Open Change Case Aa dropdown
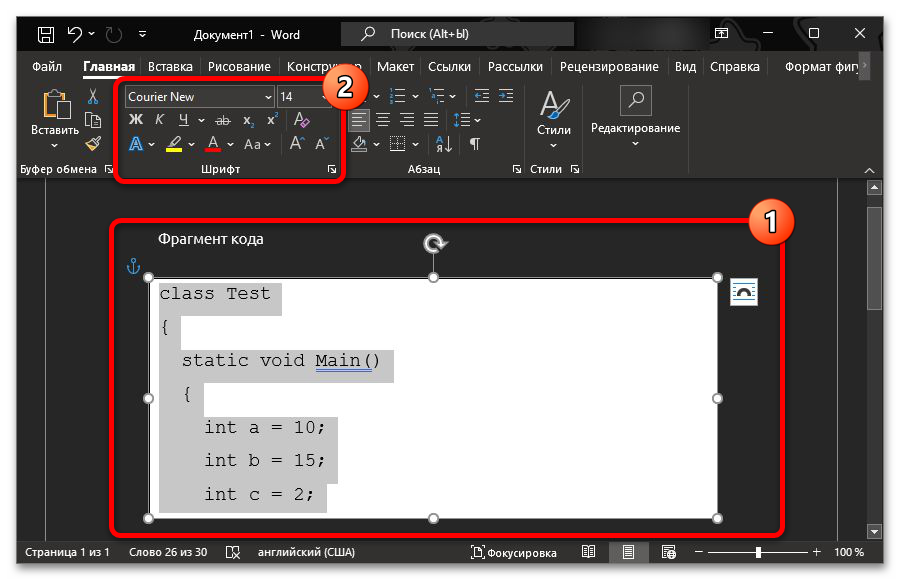 coord(257,144)
